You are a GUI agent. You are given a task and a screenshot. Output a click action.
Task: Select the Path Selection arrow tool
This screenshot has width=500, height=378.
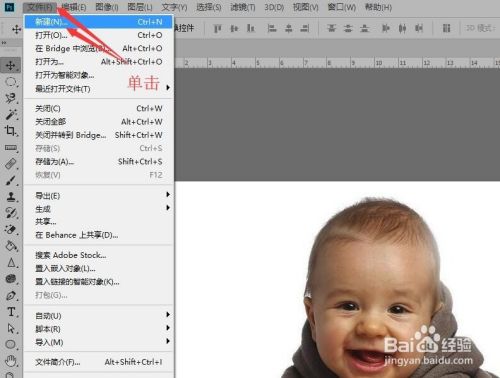pos(11,328)
